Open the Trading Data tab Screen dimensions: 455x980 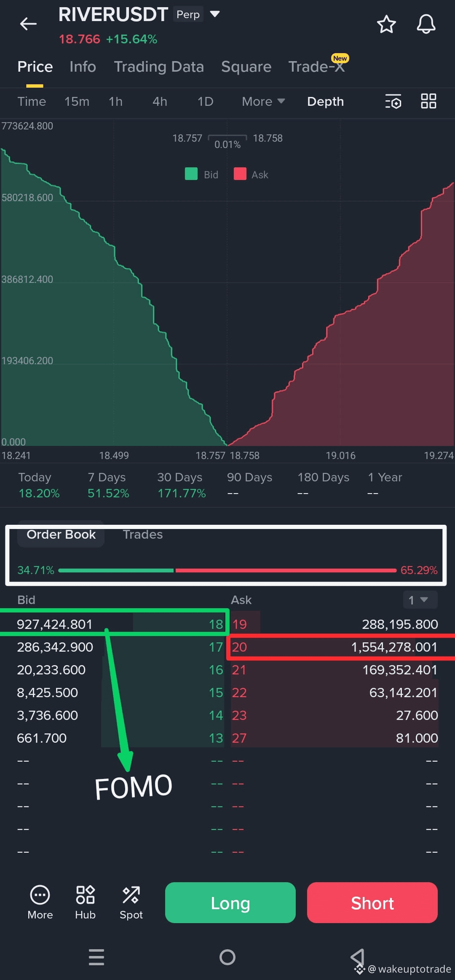tap(159, 67)
